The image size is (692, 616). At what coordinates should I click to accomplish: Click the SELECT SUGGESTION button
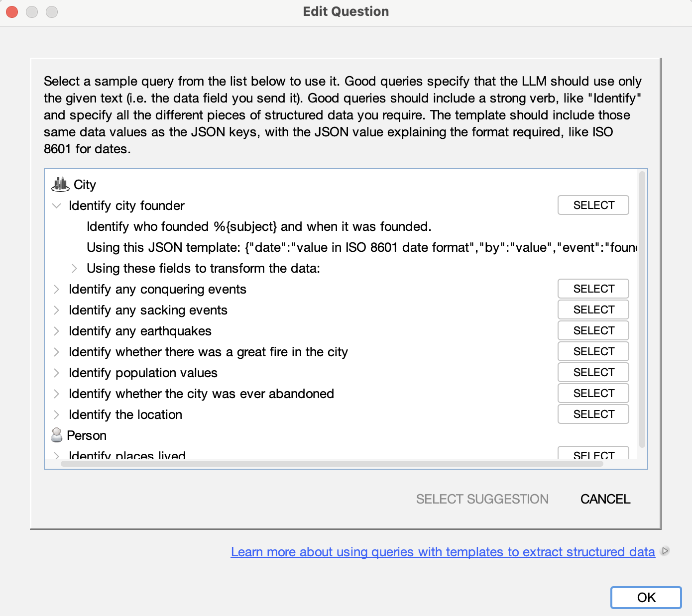click(x=482, y=499)
